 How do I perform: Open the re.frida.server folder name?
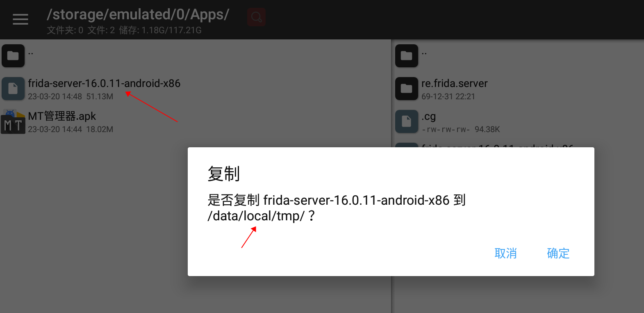(x=455, y=83)
